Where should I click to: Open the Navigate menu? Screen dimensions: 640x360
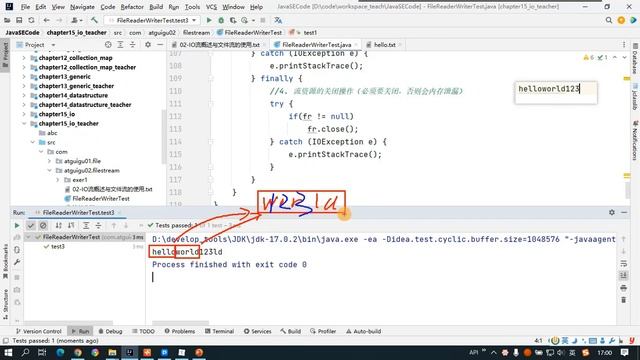pyautogui.click(x=82, y=7)
